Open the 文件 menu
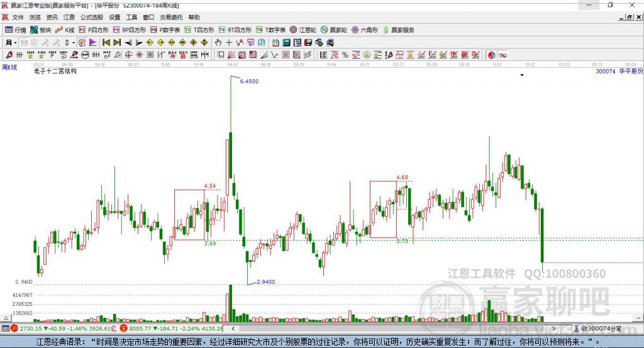644x348 pixels. (x=18, y=17)
